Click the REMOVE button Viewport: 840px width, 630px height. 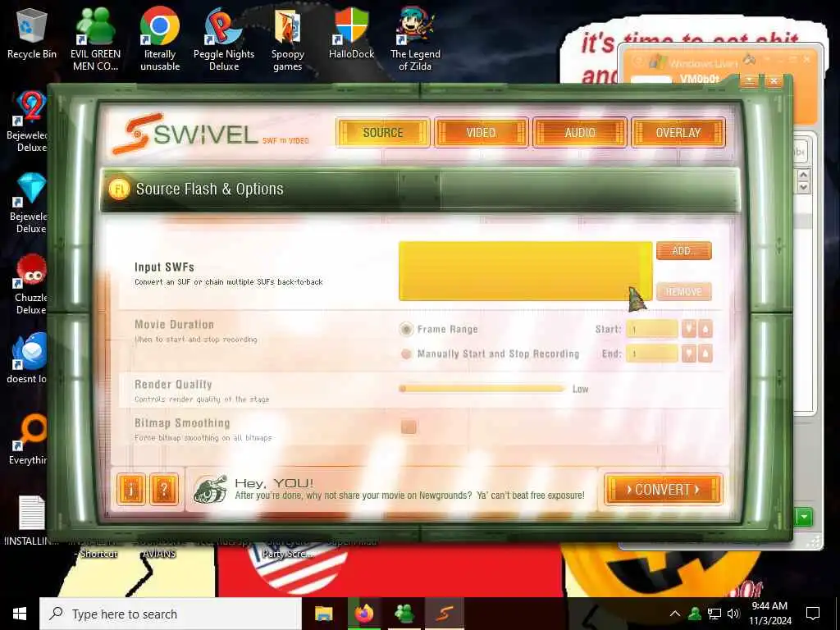[683, 291]
